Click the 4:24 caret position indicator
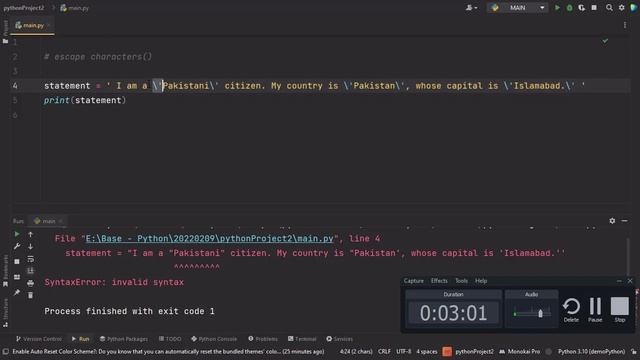Screen dimensions: 640x360 [356, 351]
